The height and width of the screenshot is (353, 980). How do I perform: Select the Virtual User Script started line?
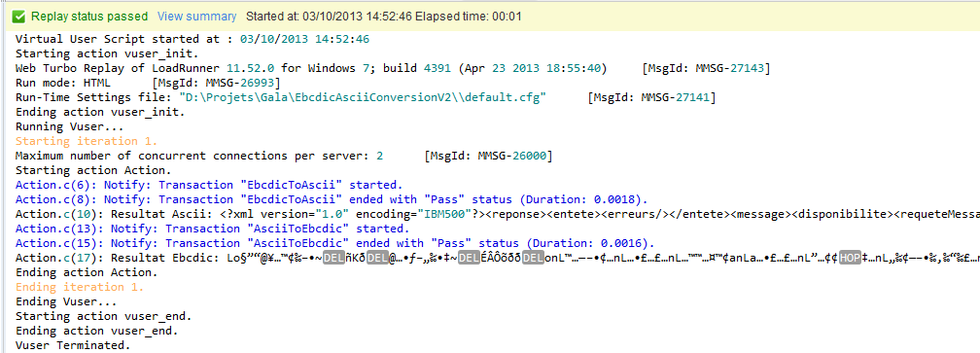coord(192,39)
